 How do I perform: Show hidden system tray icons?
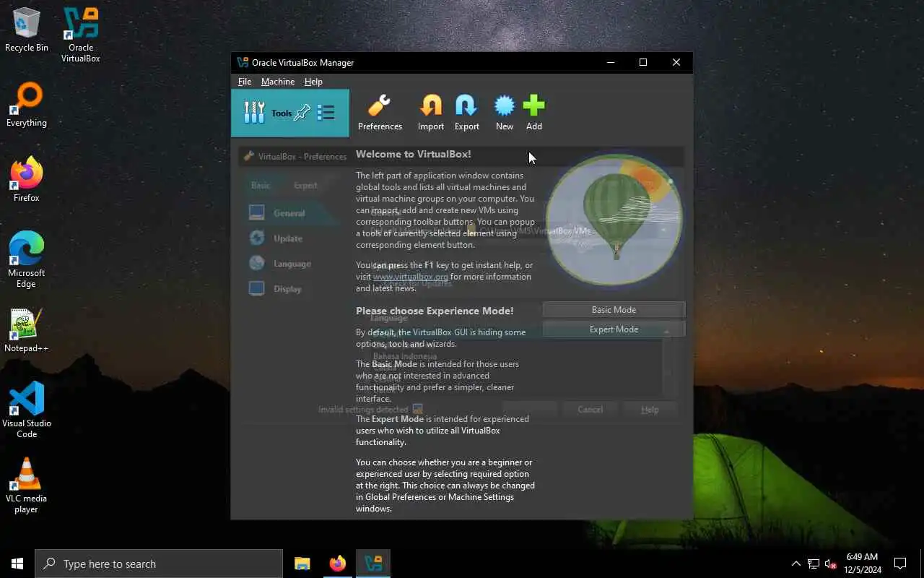click(796, 564)
